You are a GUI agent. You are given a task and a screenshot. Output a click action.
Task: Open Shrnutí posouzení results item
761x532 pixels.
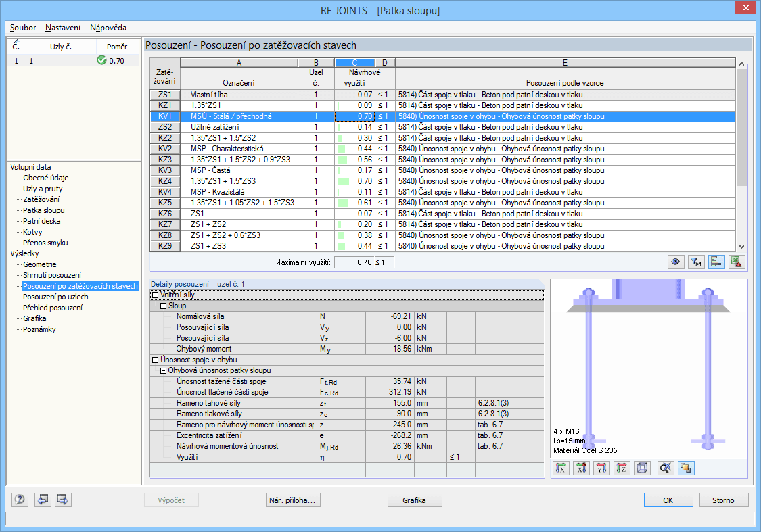[x=52, y=275]
